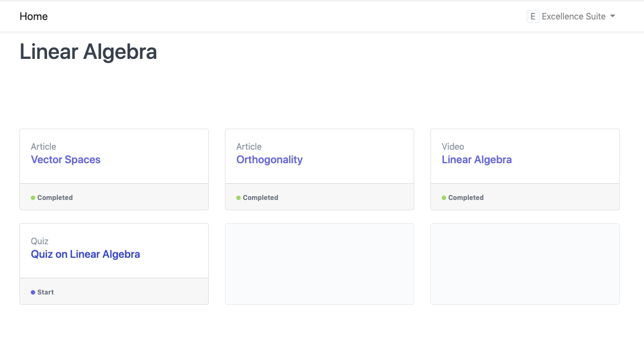The height and width of the screenshot is (341, 644).
Task: Click green status dot under Orthogonality
Action: click(x=238, y=198)
